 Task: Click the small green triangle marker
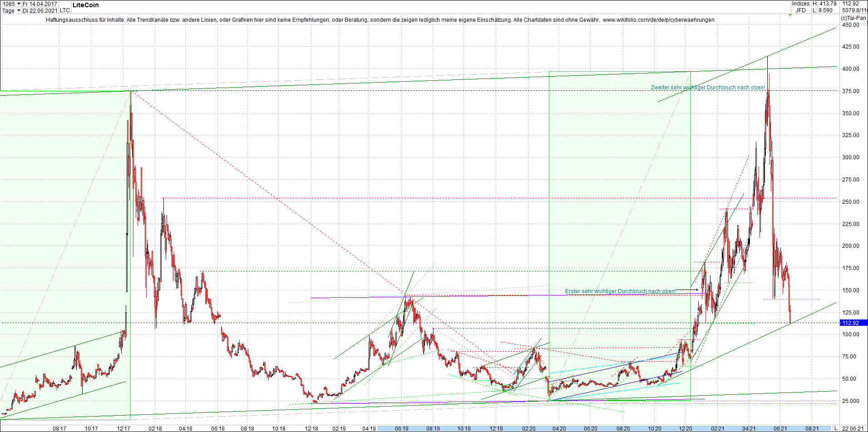790,15
